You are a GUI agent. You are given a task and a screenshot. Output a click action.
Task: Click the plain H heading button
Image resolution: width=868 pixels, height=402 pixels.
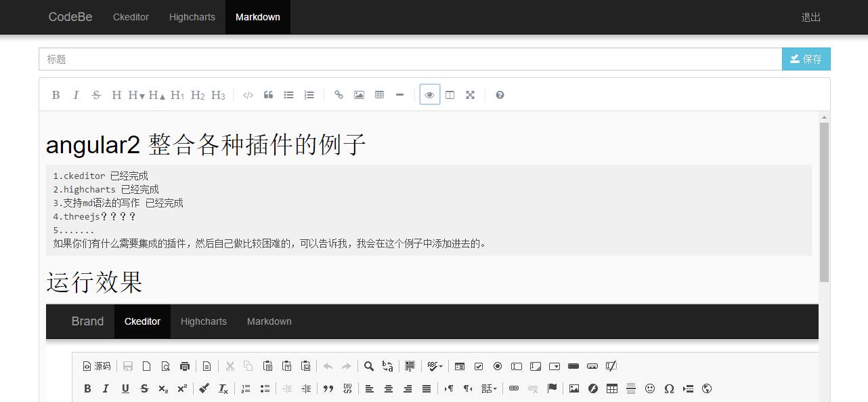pyautogui.click(x=116, y=95)
